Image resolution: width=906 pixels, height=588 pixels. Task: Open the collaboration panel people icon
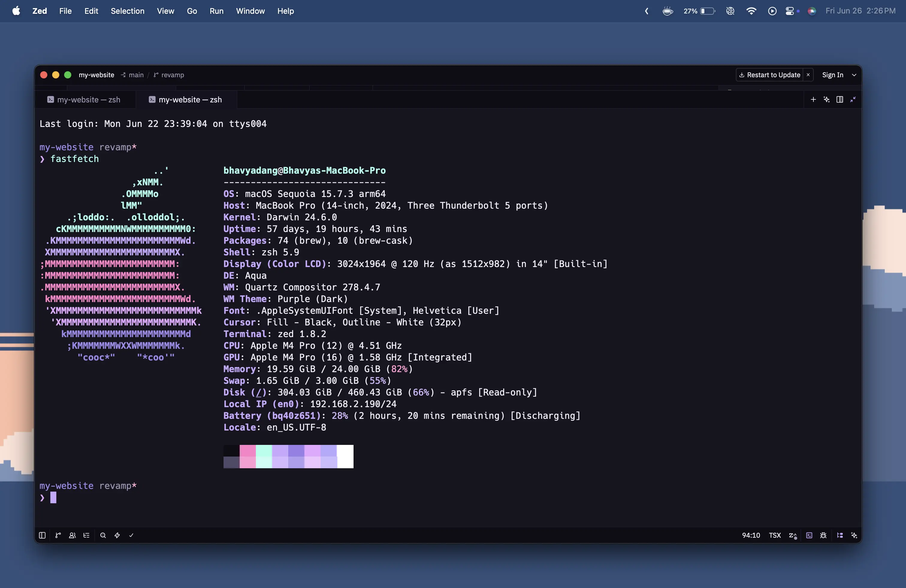pyautogui.click(x=72, y=535)
